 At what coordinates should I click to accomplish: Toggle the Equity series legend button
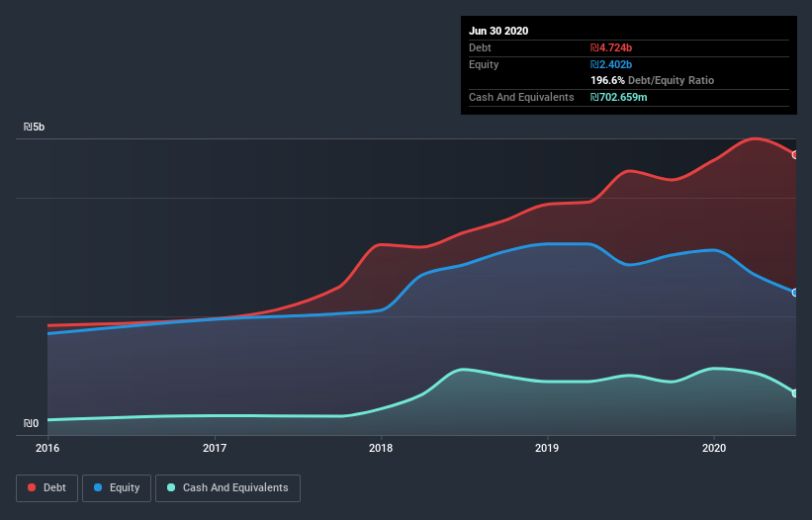pyautogui.click(x=117, y=488)
